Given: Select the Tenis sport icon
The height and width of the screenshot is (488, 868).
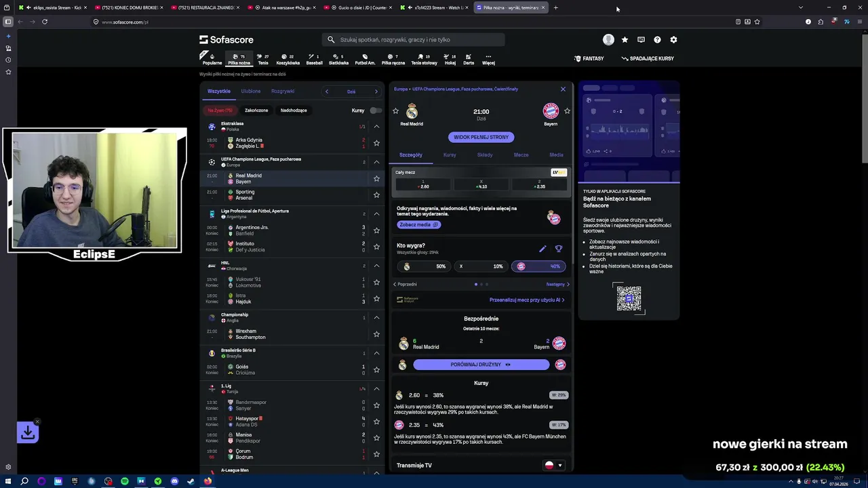Looking at the screenshot, I should tap(263, 59).
